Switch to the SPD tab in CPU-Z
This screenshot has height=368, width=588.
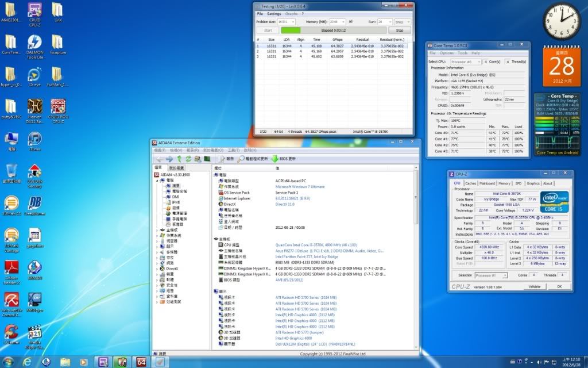pyautogui.click(x=519, y=183)
